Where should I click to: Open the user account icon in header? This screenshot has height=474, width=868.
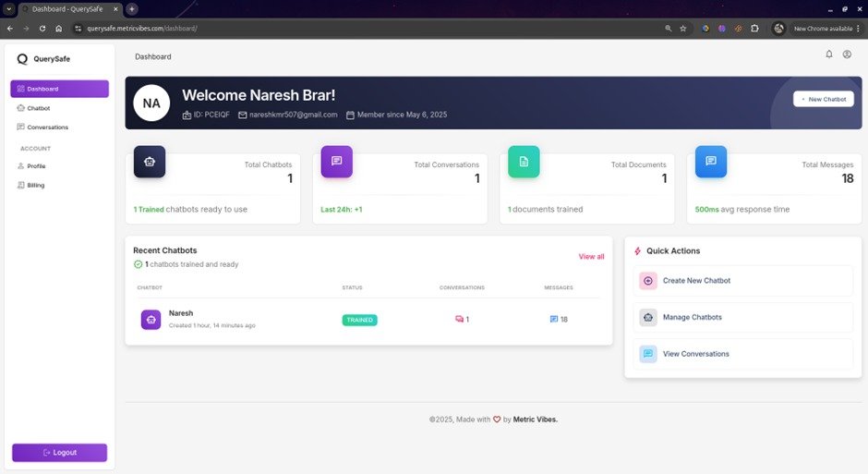pos(847,55)
